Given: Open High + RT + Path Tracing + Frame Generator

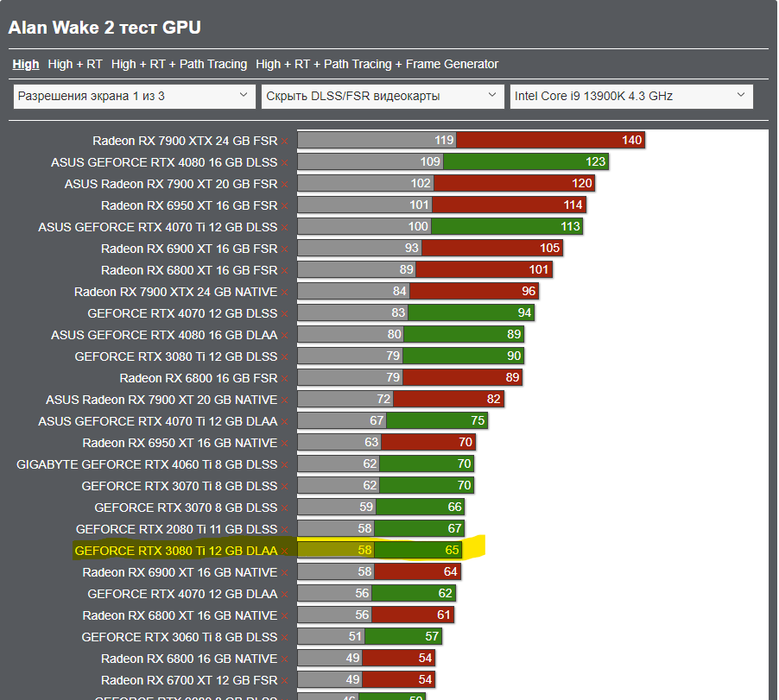Looking at the screenshot, I should [377, 64].
